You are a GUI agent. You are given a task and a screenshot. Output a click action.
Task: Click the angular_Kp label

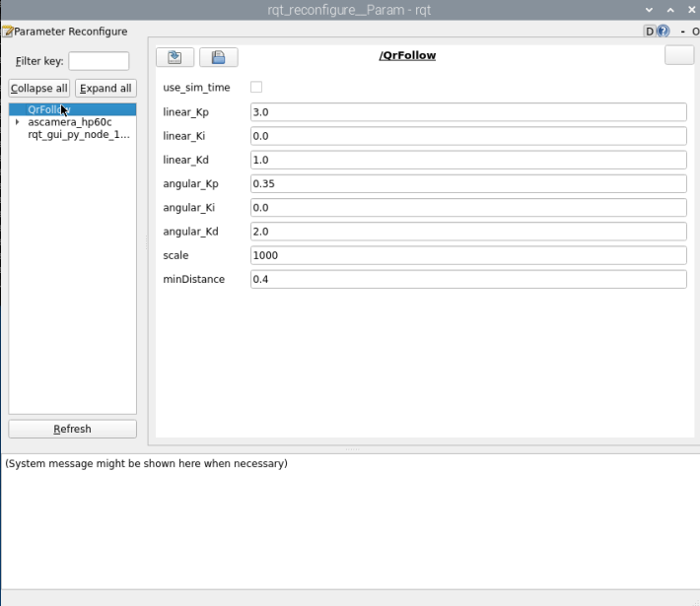point(190,184)
